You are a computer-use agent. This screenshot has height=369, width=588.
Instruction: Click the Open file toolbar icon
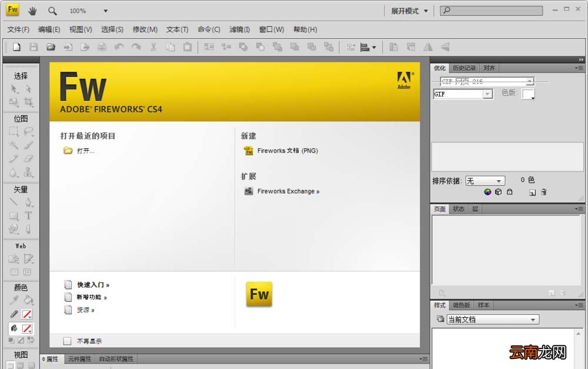point(51,47)
